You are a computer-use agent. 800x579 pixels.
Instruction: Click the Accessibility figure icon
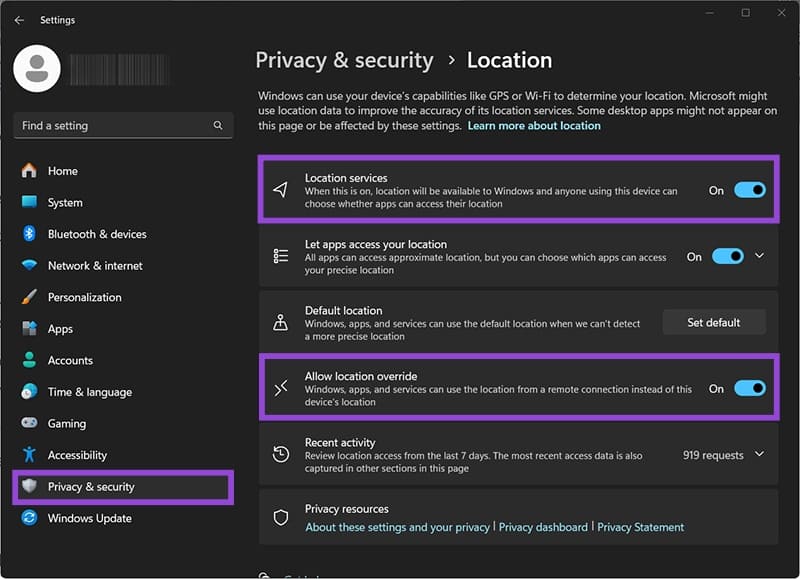(x=29, y=455)
